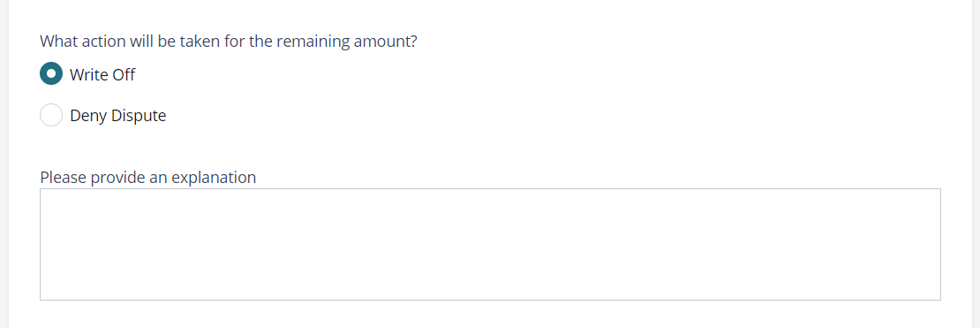Click the word 'Deny' in the second option
The height and width of the screenshot is (328, 980).
coord(88,116)
